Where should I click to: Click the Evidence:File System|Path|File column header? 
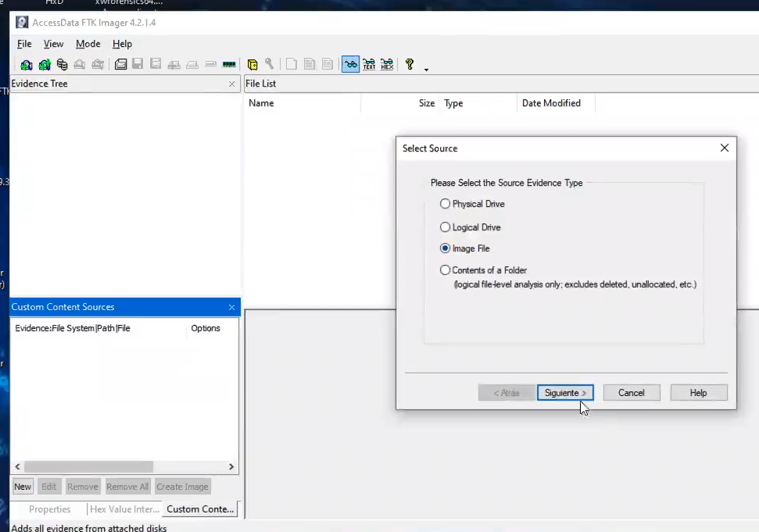pos(98,328)
